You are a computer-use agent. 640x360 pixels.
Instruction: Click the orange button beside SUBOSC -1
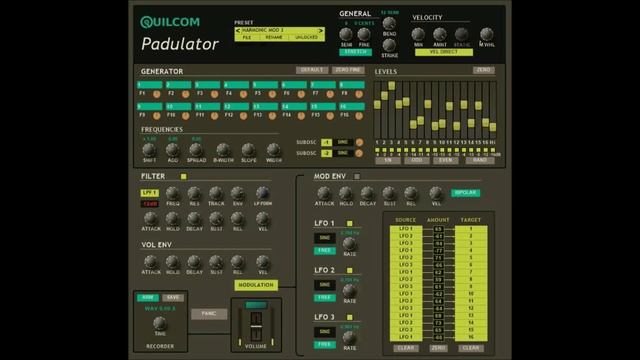coord(359,142)
